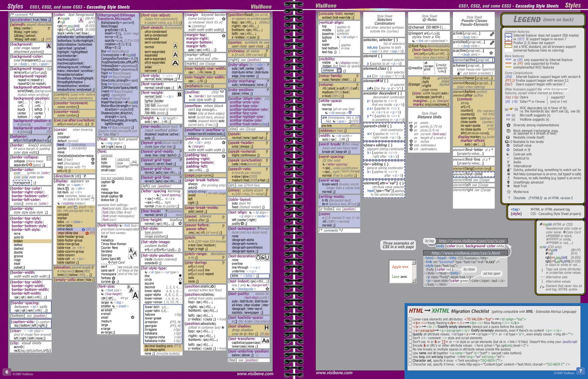Click the Microsoft suggests hand icon in Legend
The image size is (588, 379).
508,115
